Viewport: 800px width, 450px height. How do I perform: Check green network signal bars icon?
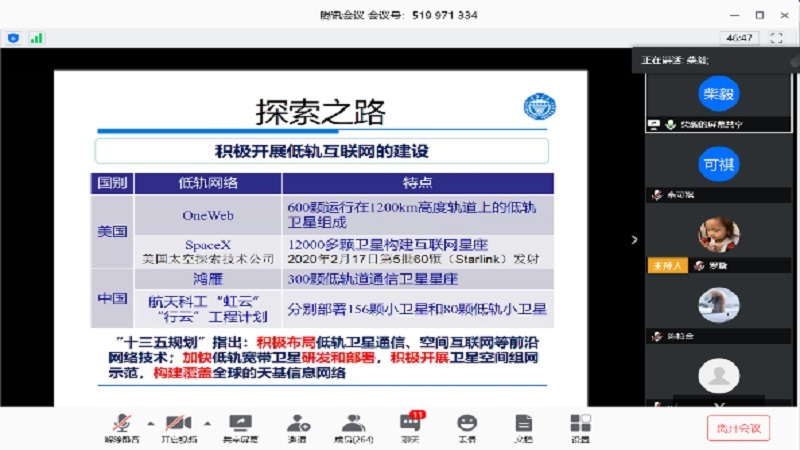tap(36, 38)
